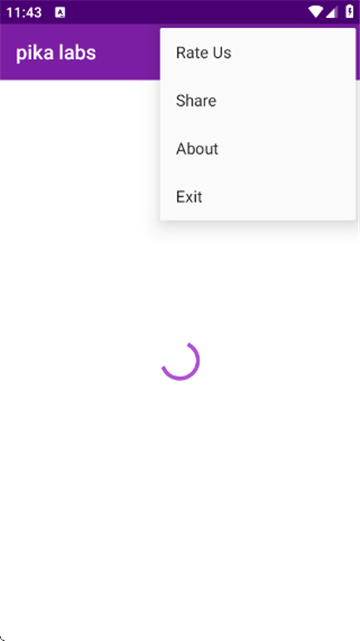The height and width of the screenshot is (641, 360).
Task: Tap blank white area left of About
Action: 78,149
